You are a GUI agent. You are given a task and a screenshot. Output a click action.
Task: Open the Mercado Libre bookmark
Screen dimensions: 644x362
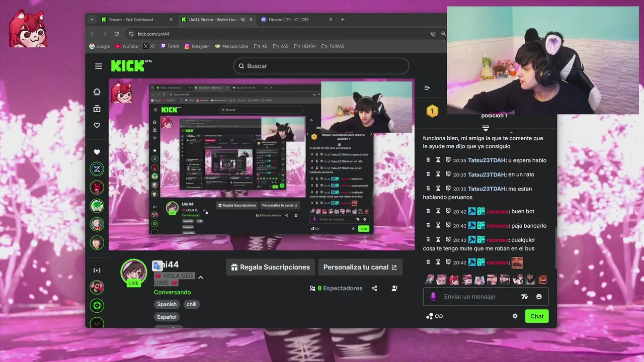coord(231,46)
